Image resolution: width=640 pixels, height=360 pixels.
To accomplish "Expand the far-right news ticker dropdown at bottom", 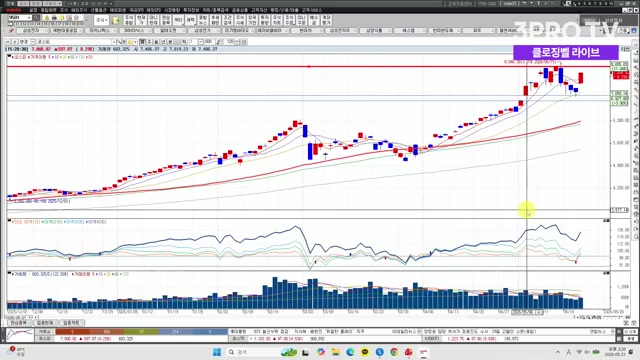I will (613, 331).
